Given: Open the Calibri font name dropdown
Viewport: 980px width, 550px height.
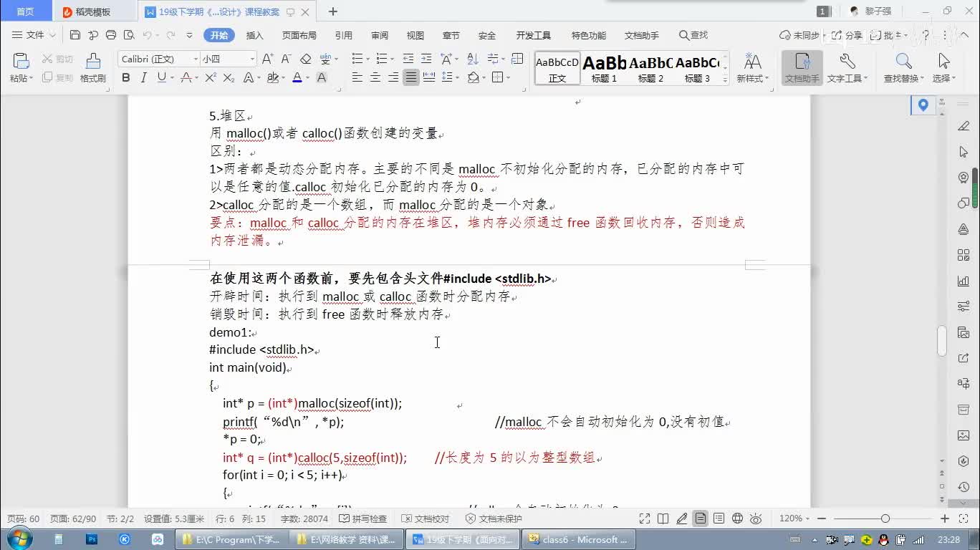Looking at the screenshot, I should [x=196, y=59].
